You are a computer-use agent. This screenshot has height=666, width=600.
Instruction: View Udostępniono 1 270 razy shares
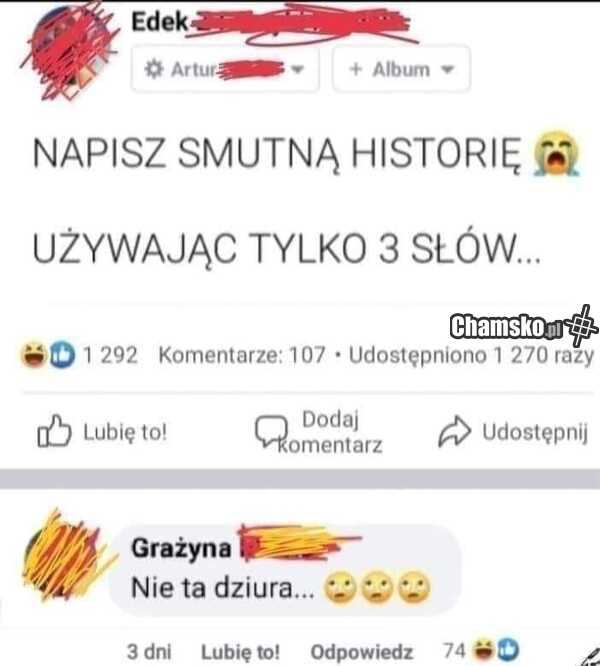pos(471,356)
